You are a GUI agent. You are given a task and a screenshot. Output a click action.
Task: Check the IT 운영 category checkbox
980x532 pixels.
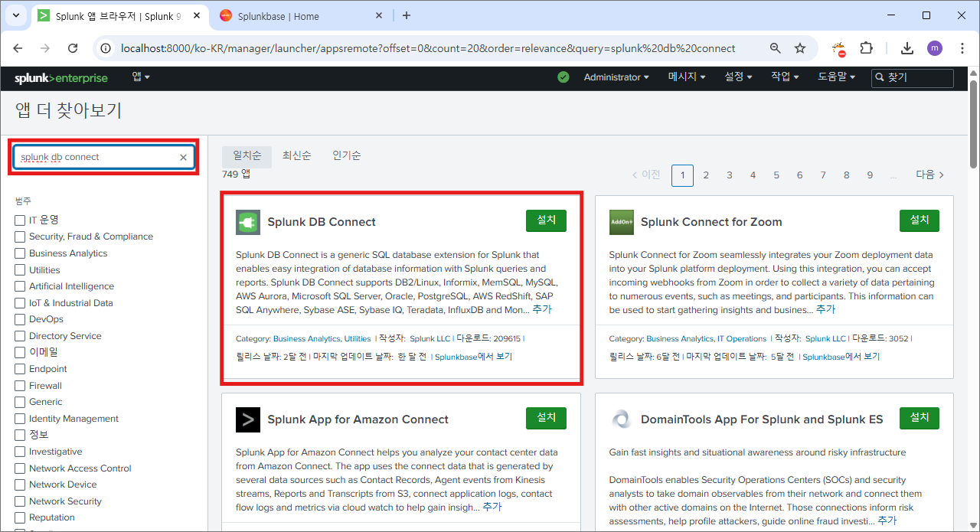[20, 220]
